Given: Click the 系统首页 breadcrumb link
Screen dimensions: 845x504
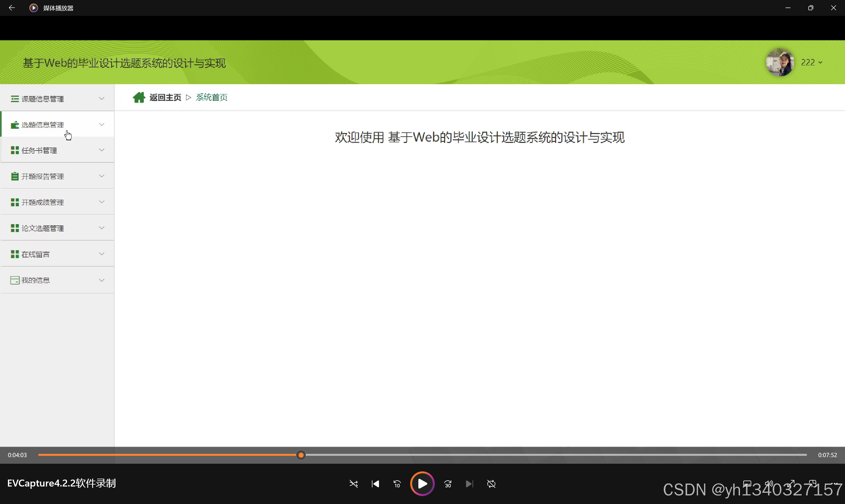Looking at the screenshot, I should (212, 97).
